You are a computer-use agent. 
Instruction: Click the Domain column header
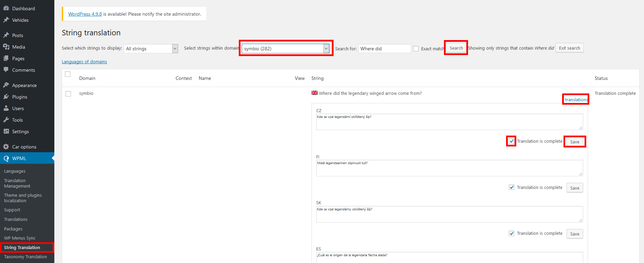click(x=87, y=78)
